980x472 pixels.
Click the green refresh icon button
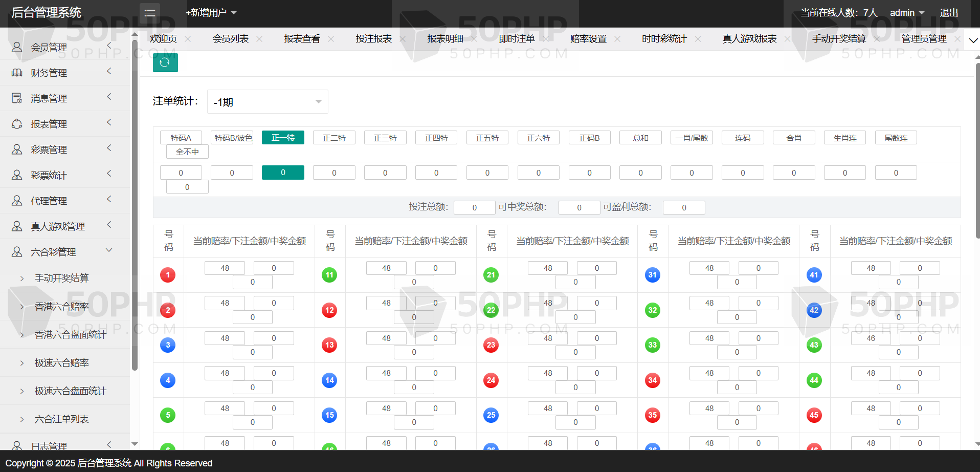point(165,62)
